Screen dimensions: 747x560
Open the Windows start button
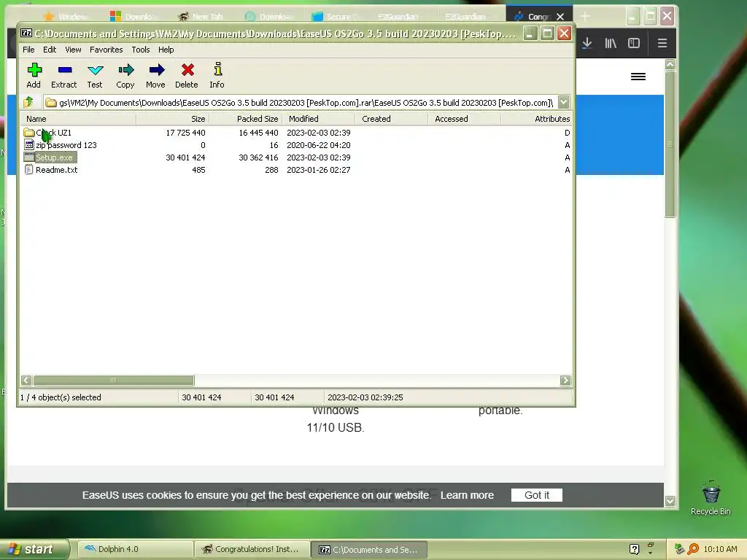tap(34, 549)
